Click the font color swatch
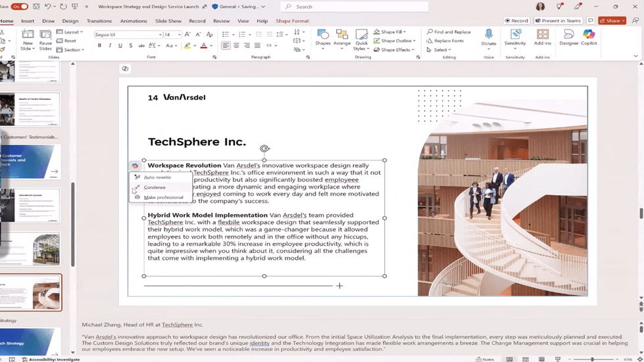This screenshot has height=362, width=644. [203, 45]
